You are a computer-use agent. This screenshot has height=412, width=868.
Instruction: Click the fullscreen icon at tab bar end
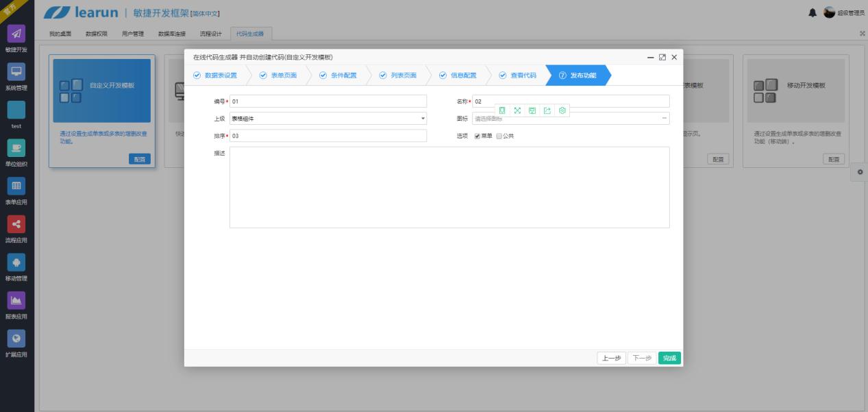[862, 34]
